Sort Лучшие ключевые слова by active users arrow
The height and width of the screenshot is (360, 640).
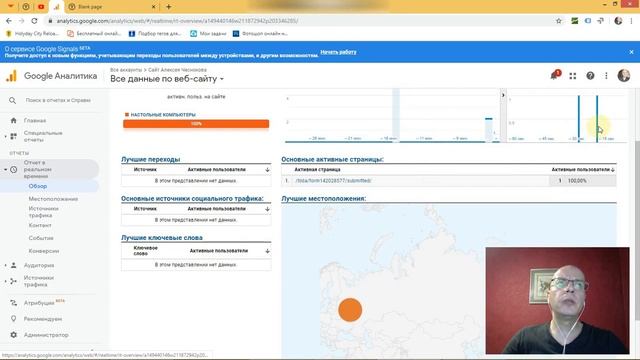(267, 251)
